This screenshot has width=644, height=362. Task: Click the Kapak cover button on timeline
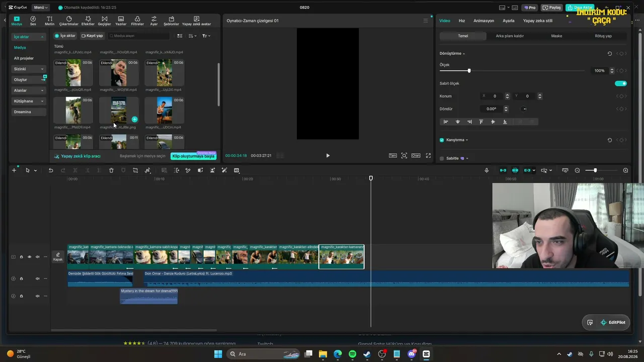tap(58, 257)
